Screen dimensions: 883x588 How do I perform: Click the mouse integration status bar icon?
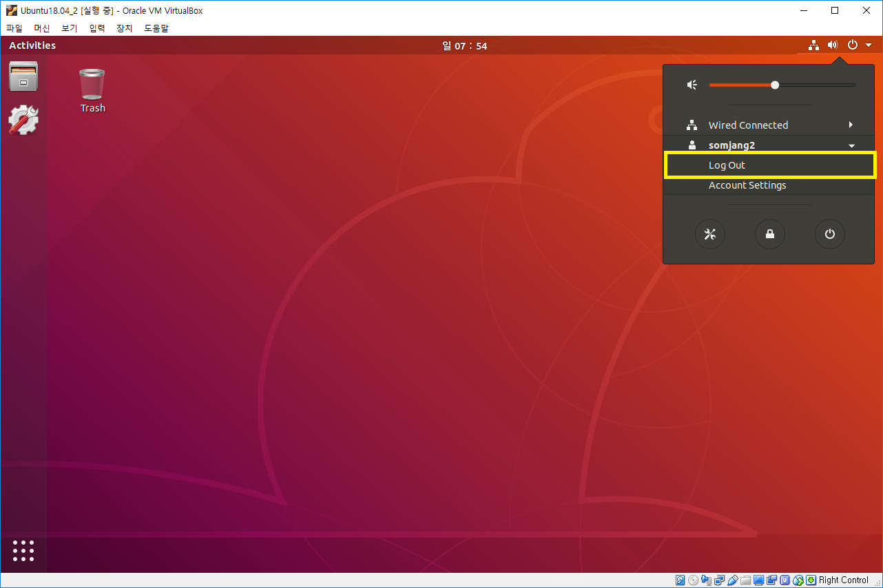(798, 580)
